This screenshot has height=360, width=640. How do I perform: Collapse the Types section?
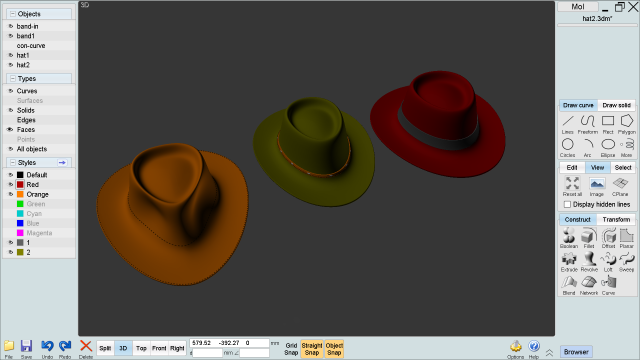pos(13,78)
